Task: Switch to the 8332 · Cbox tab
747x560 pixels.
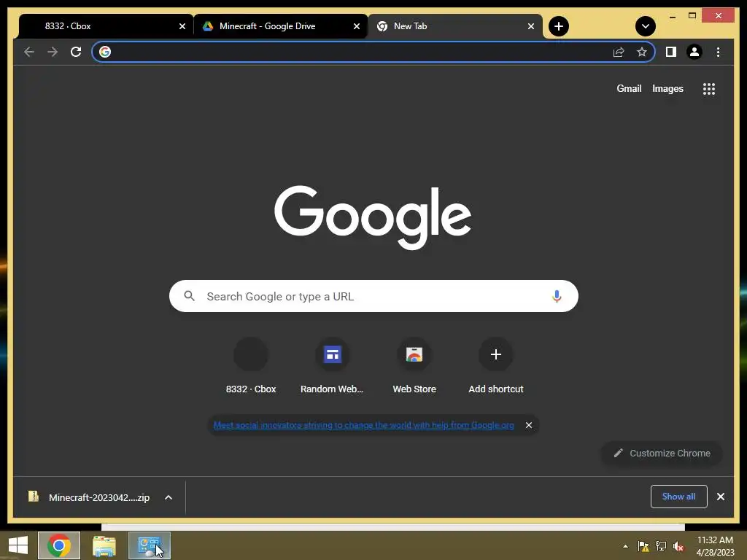Action: coord(105,26)
